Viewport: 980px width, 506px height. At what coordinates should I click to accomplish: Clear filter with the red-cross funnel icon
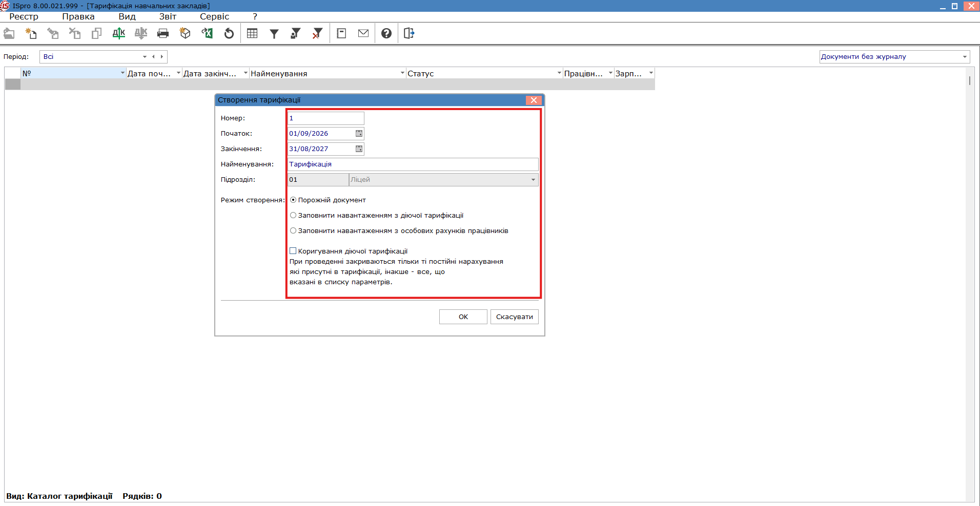(318, 34)
